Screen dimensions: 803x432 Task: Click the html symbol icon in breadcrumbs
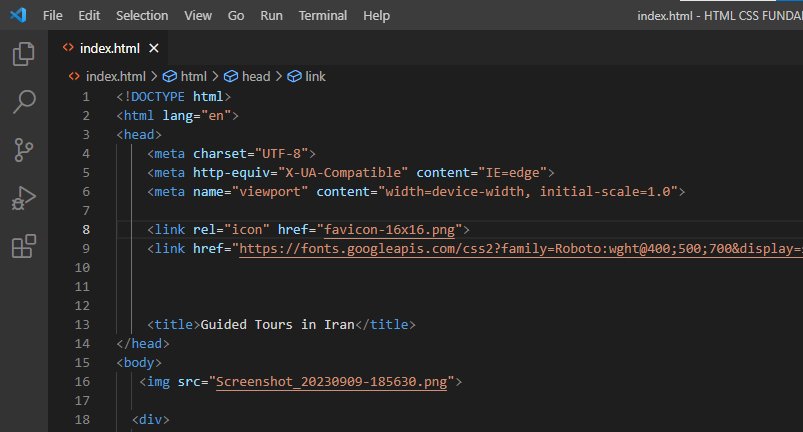(x=170, y=76)
